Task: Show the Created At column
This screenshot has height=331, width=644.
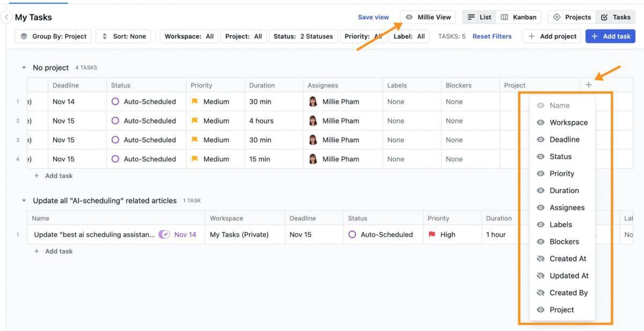Action: click(x=540, y=258)
